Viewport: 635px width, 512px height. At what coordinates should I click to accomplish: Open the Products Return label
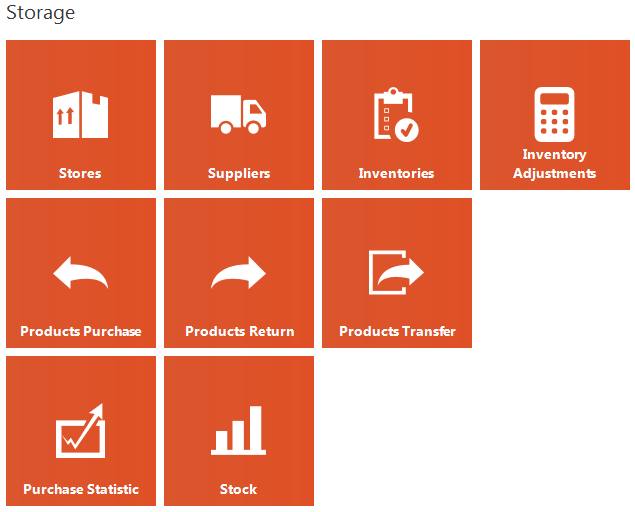(240, 331)
